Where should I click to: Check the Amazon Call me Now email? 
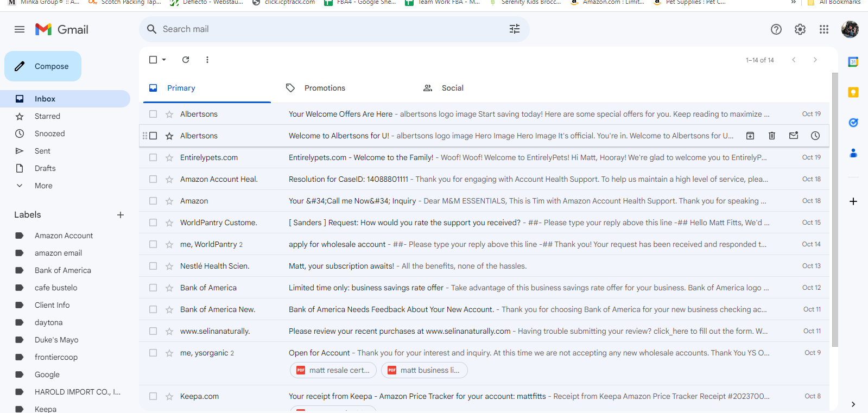pos(153,201)
